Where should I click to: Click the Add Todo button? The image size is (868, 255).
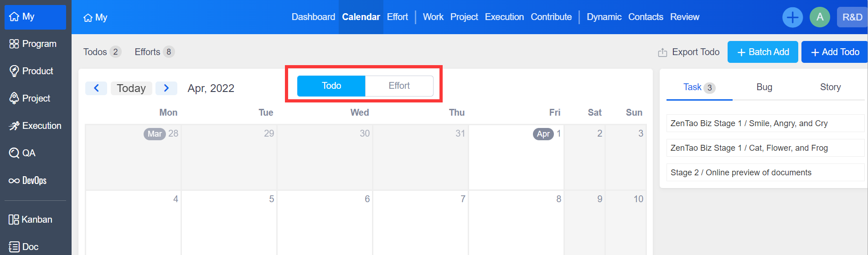(835, 52)
